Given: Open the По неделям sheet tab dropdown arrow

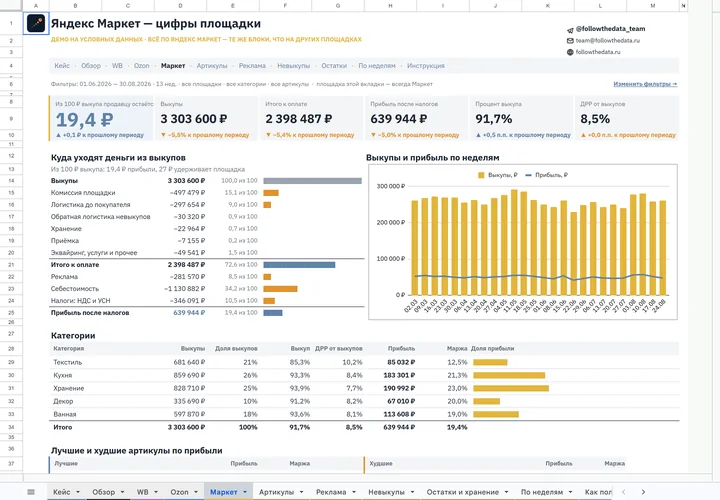Looking at the screenshot, I should coord(570,492).
